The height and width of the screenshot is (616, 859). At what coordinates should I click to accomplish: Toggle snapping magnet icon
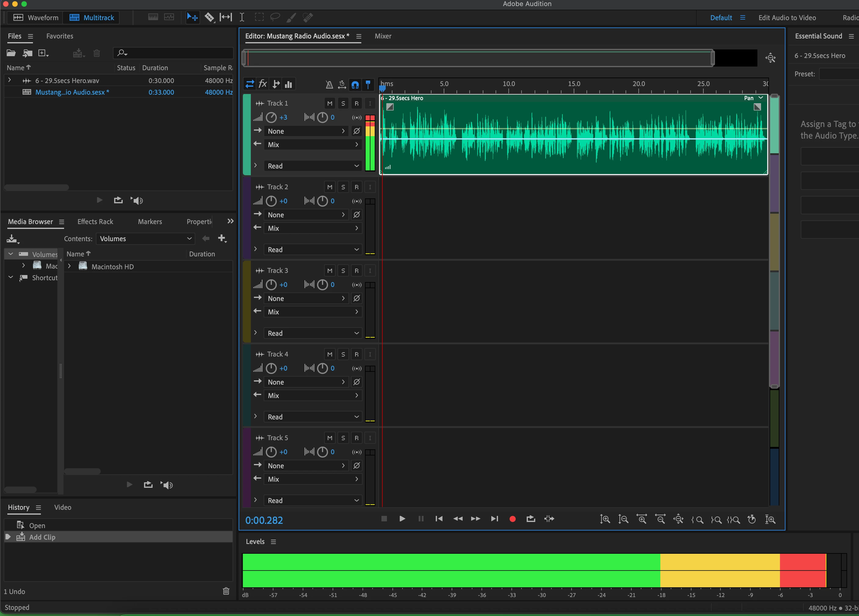tap(355, 85)
